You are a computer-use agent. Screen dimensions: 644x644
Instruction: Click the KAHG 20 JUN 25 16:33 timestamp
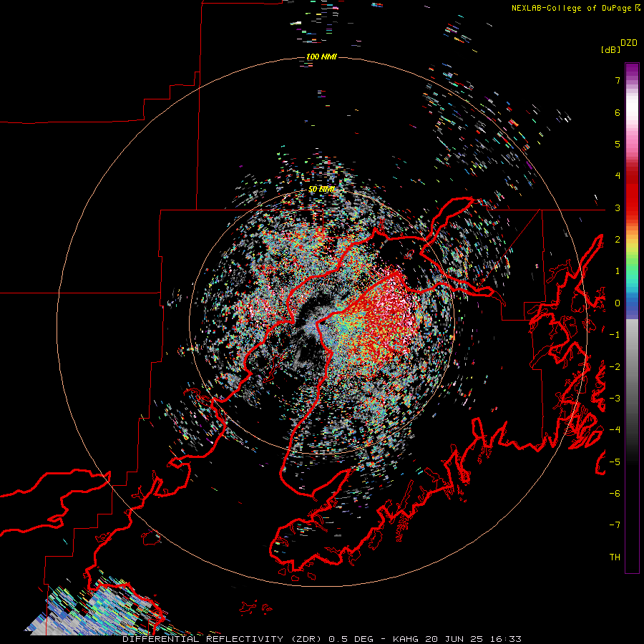pos(457,639)
